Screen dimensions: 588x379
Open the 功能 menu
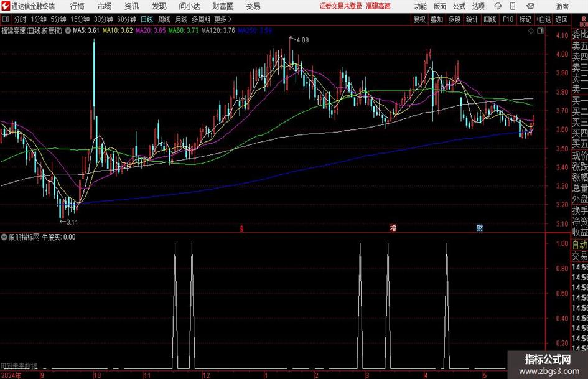(421, 6)
